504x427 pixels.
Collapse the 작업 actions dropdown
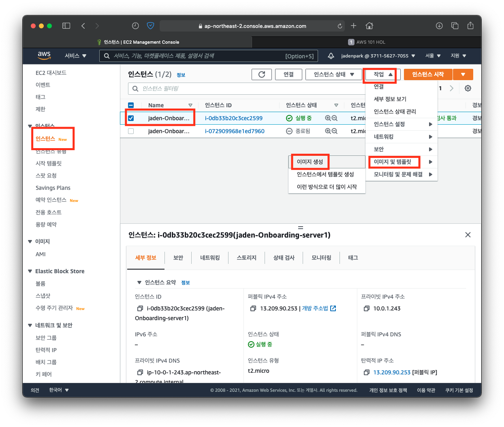point(382,74)
